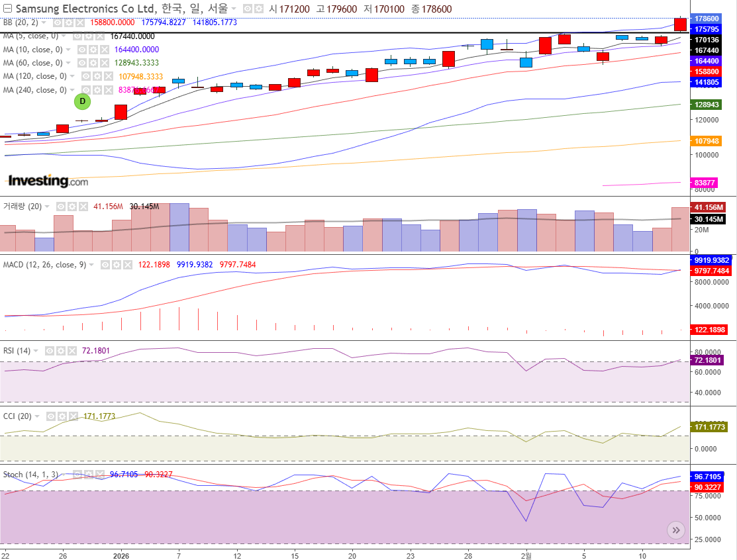Click the 41.156M volume scale label
This screenshot has width=737, height=560.
(x=709, y=207)
